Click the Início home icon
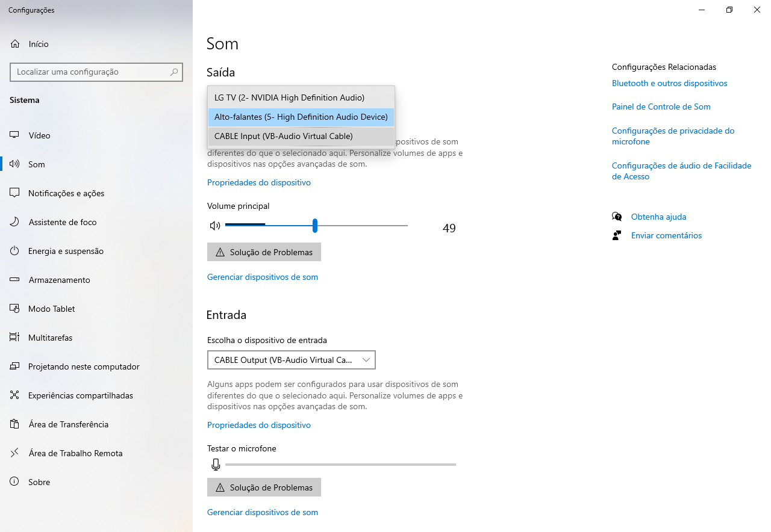 coord(15,44)
